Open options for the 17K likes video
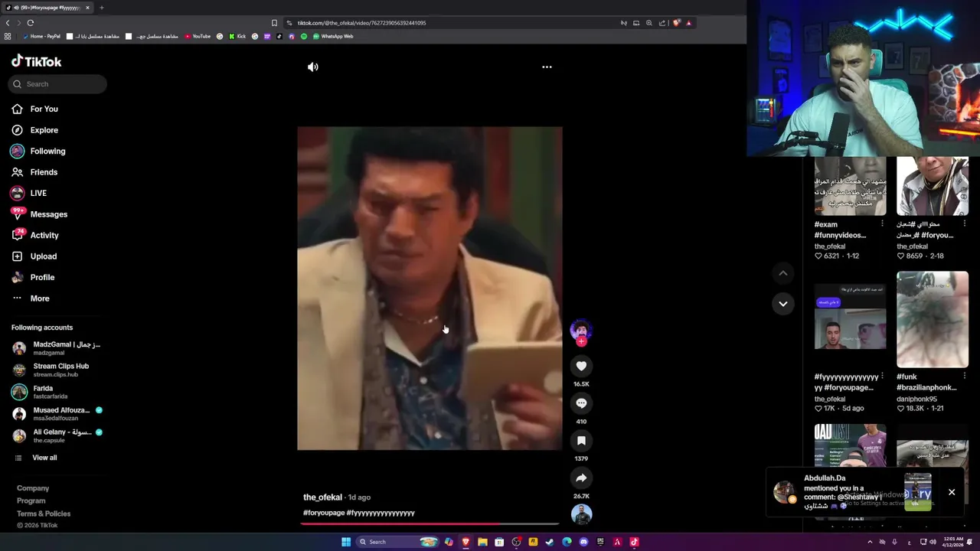This screenshot has height=551, width=980. (882, 377)
